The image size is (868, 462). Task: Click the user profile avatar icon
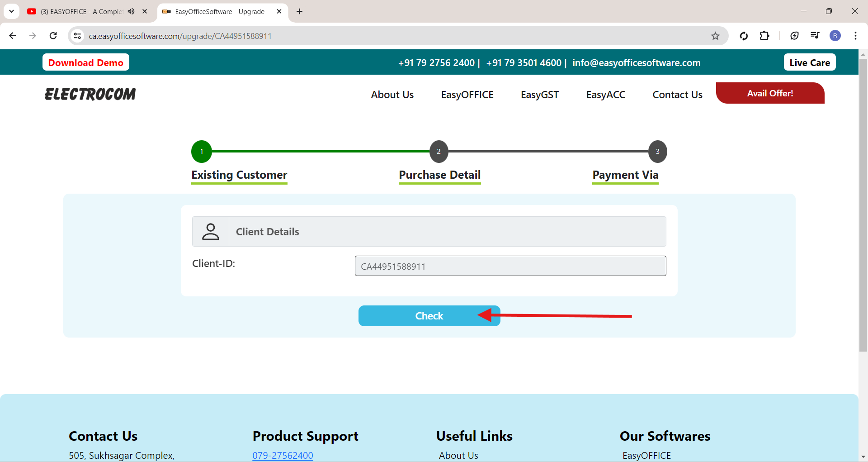pos(835,36)
